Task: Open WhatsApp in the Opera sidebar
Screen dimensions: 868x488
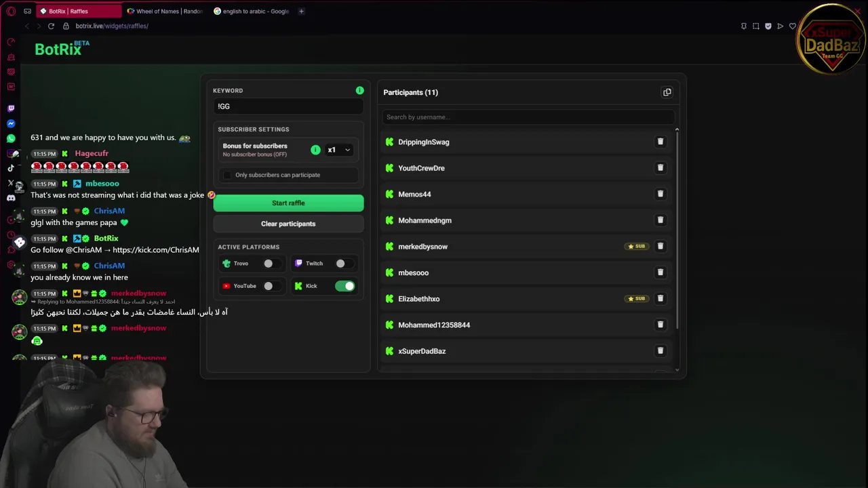Action: (x=11, y=138)
